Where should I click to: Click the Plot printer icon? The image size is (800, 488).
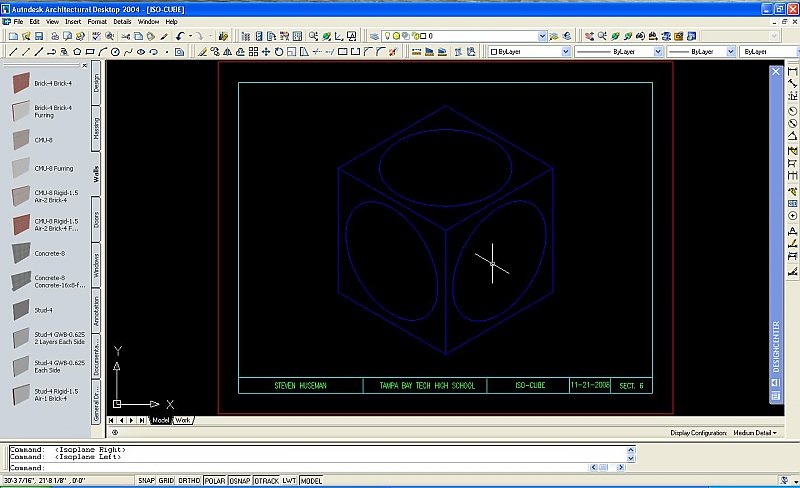point(55,36)
